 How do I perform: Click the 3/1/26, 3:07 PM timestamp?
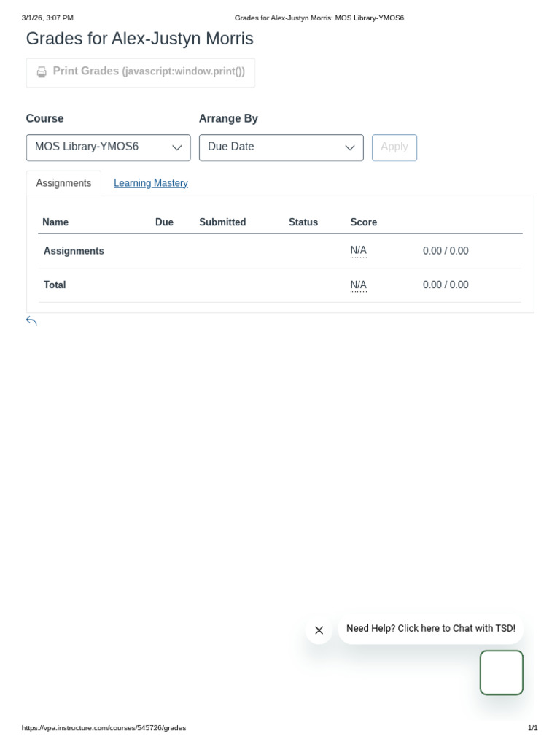(x=47, y=18)
